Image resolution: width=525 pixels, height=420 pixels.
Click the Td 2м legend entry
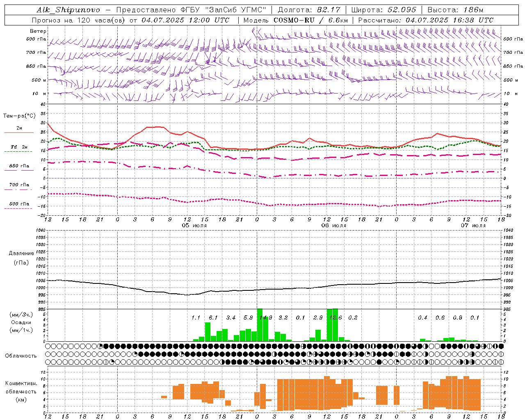[19, 147]
